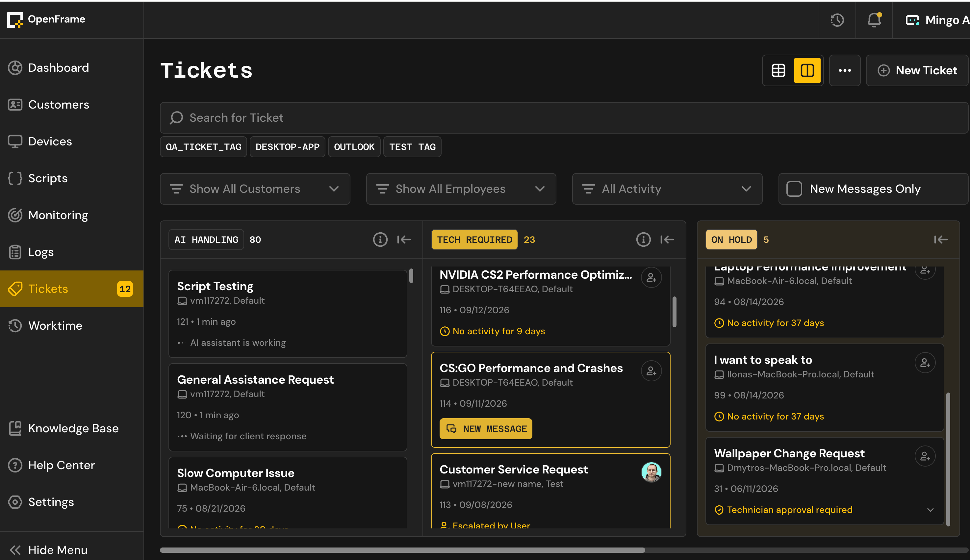The image size is (970, 560).
Task: Click the TECH REQUIRED column label
Action: (474, 240)
